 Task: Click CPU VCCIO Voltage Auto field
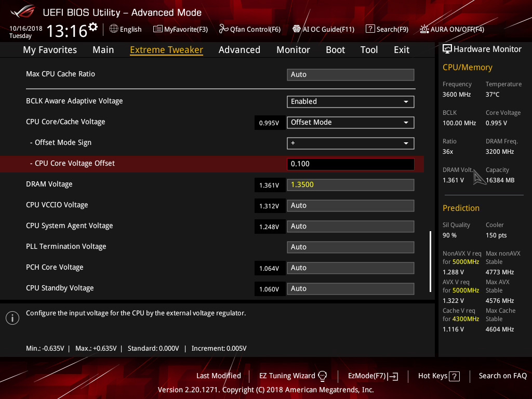tap(351, 206)
